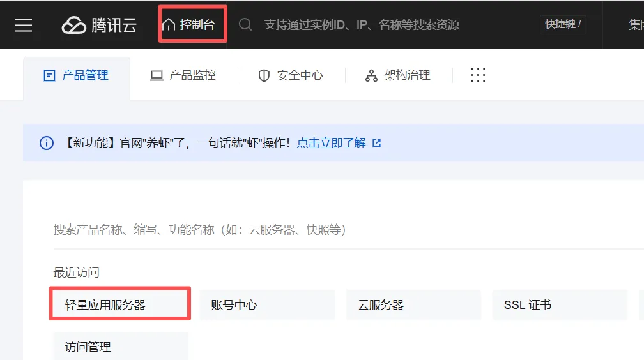Viewport: 644px width, 360px height.
Task: Click the 快捷键 shortcut button
Action: click(x=563, y=24)
